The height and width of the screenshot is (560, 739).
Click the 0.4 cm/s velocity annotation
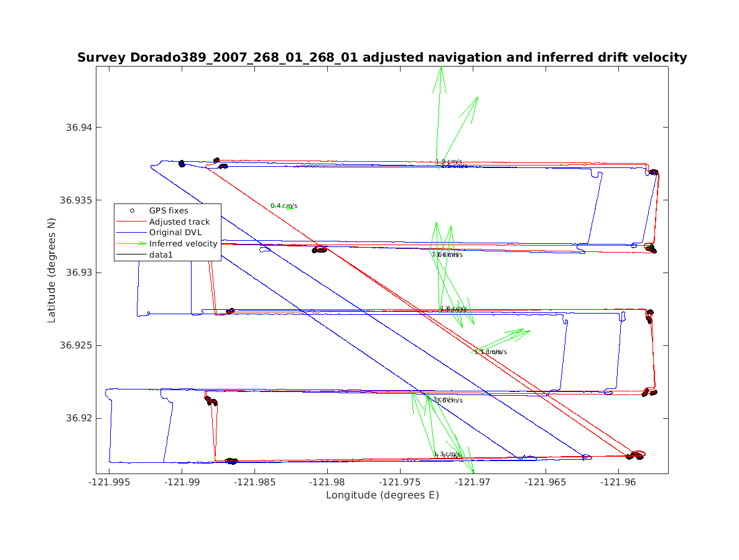[284, 205]
